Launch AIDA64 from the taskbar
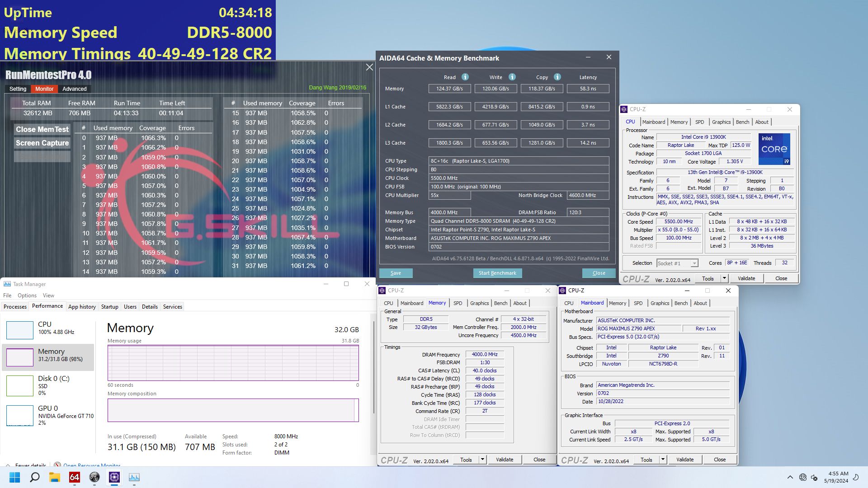 tap(75, 477)
